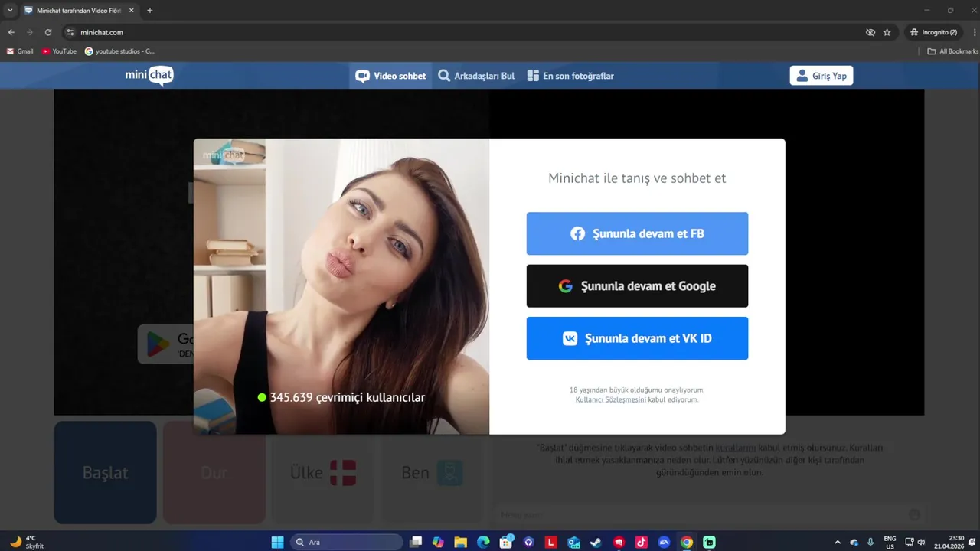Click the minichat logo in header
Image resolution: width=980 pixels, height=551 pixels.
149,75
